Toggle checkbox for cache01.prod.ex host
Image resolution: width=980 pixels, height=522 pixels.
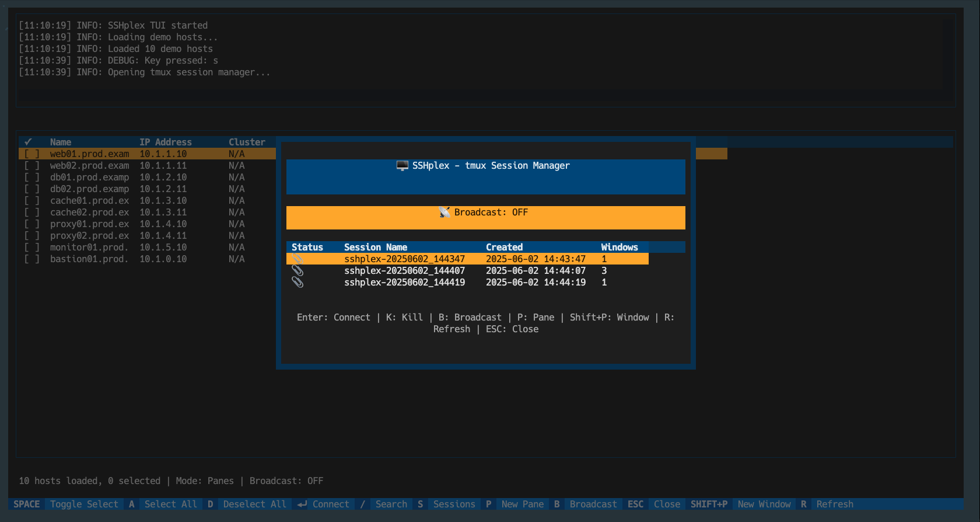pos(32,201)
